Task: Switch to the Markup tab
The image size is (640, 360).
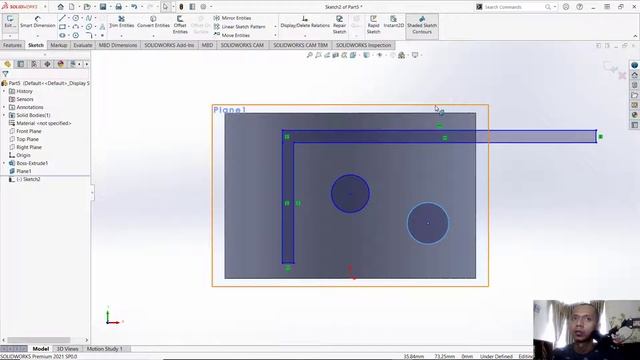Action: point(59,45)
